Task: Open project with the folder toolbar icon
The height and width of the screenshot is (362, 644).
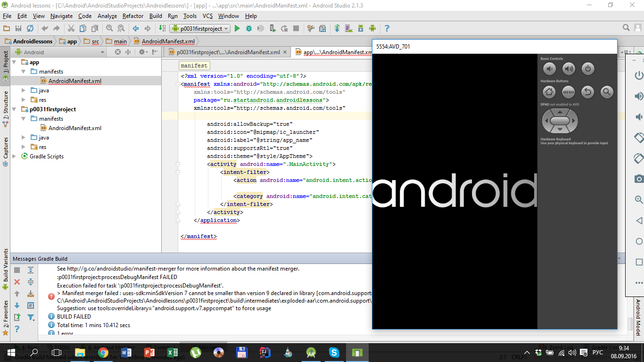Action: (x=7, y=28)
